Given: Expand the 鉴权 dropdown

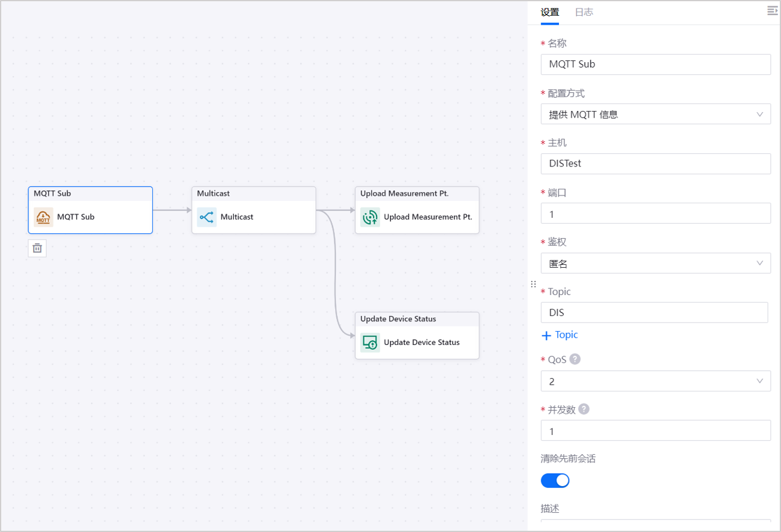Looking at the screenshot, I should (x=655, y=264).
